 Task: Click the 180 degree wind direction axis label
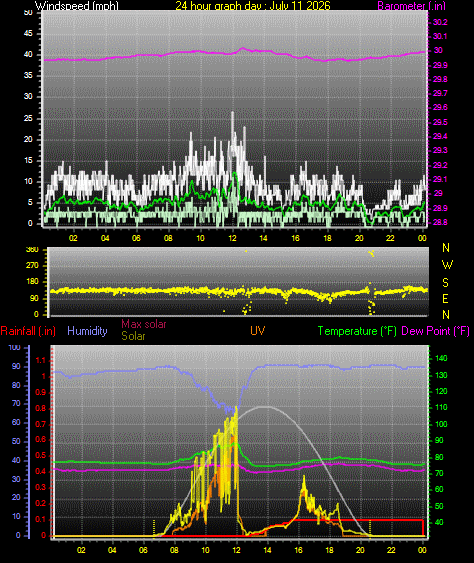coord(32,282)
